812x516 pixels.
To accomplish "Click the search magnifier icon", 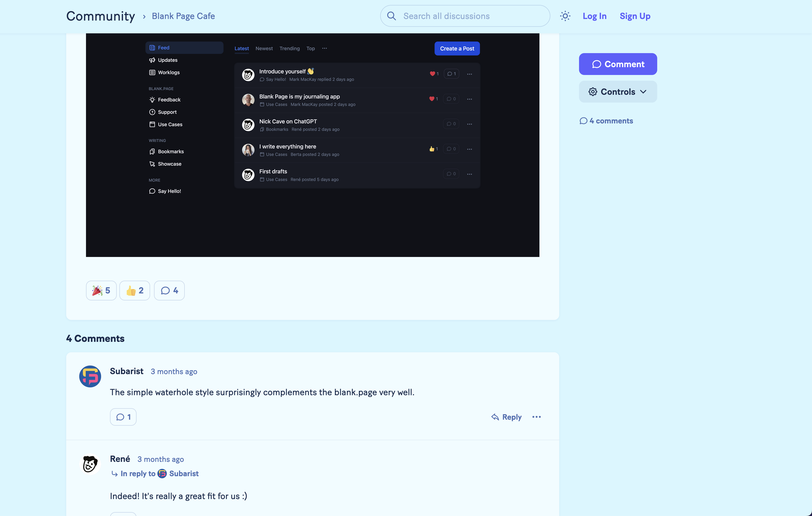I will coord(391,16).
